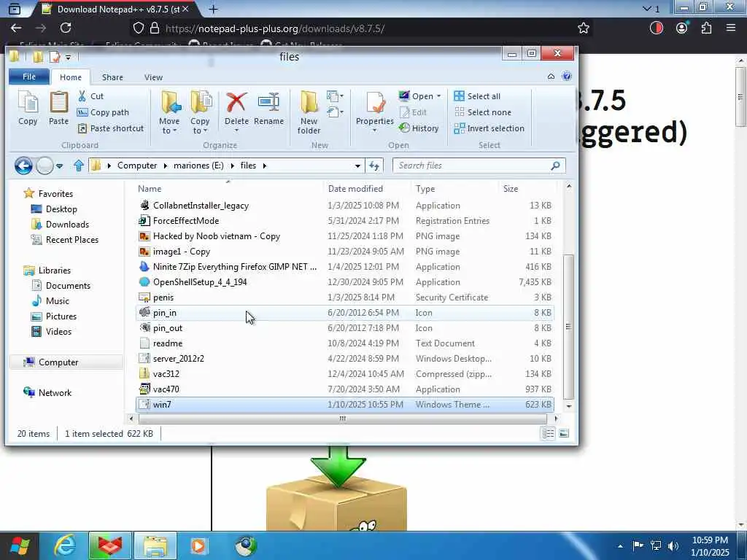The width and height of the screenshot is (747, 560).
Task: Click the Paste clipboard icon
Action: 58,108
